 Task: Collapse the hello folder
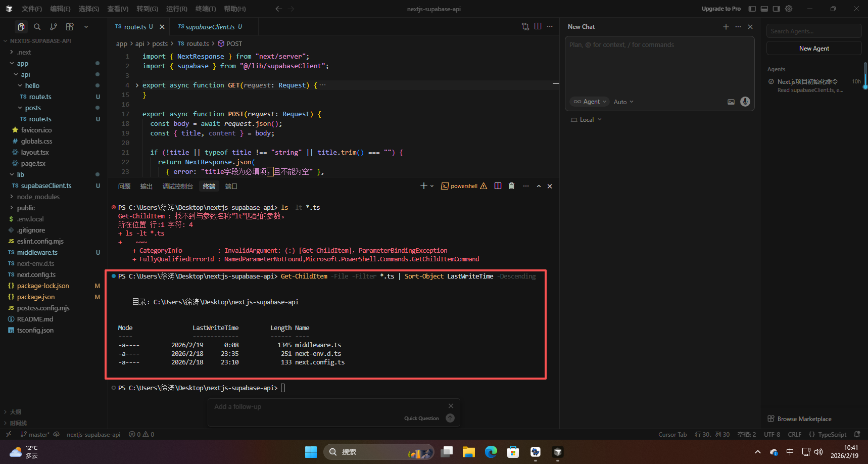pyautogui.click(x=20, y=86)
